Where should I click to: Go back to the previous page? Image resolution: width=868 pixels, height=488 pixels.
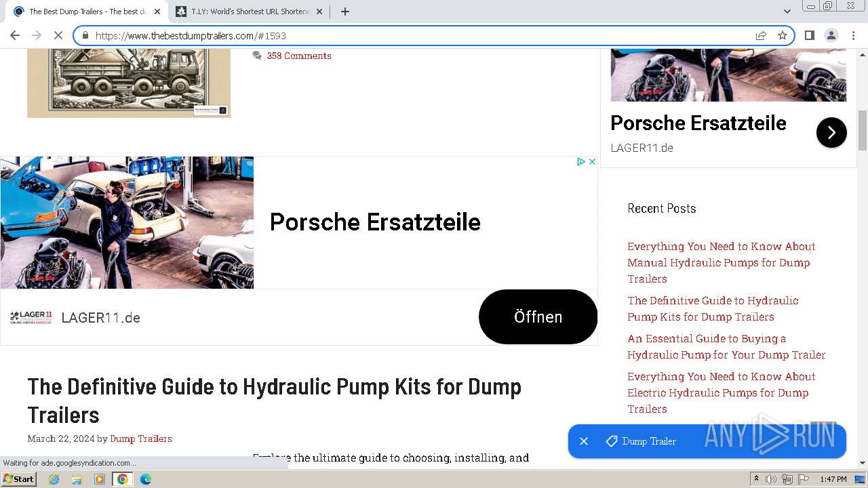point(15,35)
